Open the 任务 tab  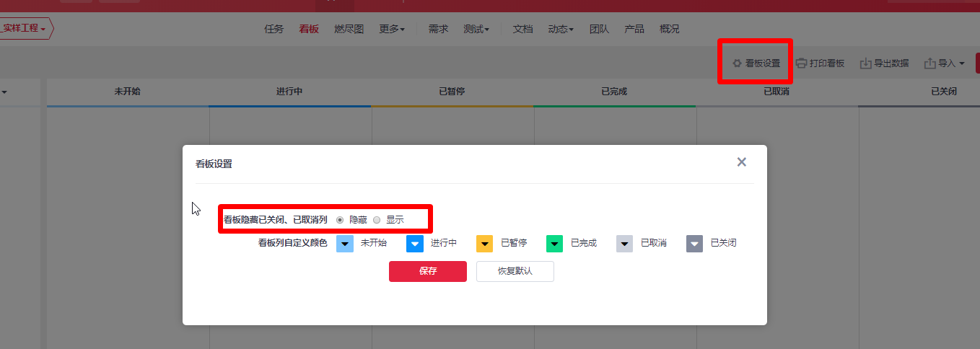pyautogui.click(x=274, y=30)
